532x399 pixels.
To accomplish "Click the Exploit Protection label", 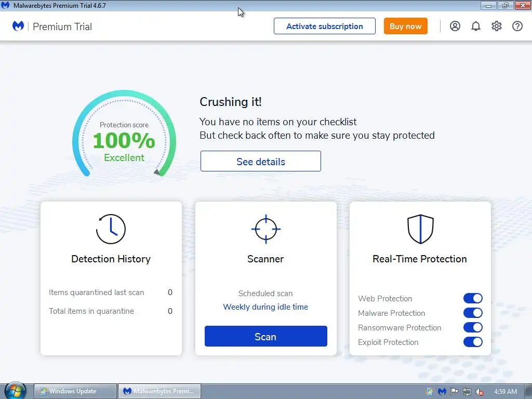I will tap(388, 342).
